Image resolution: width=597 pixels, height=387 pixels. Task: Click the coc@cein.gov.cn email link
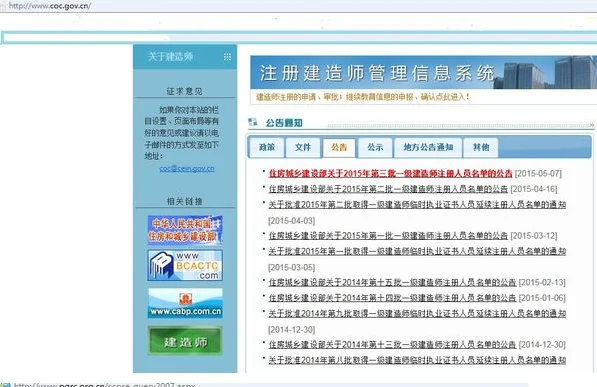pyautogui.click(x=187, y=168)
